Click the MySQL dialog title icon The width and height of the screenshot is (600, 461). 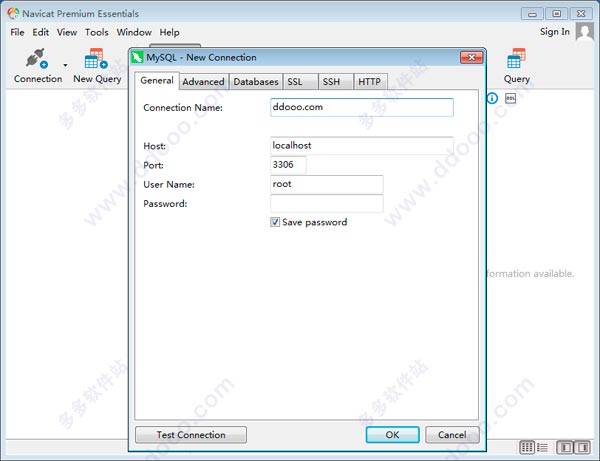(x=137, y=57)
